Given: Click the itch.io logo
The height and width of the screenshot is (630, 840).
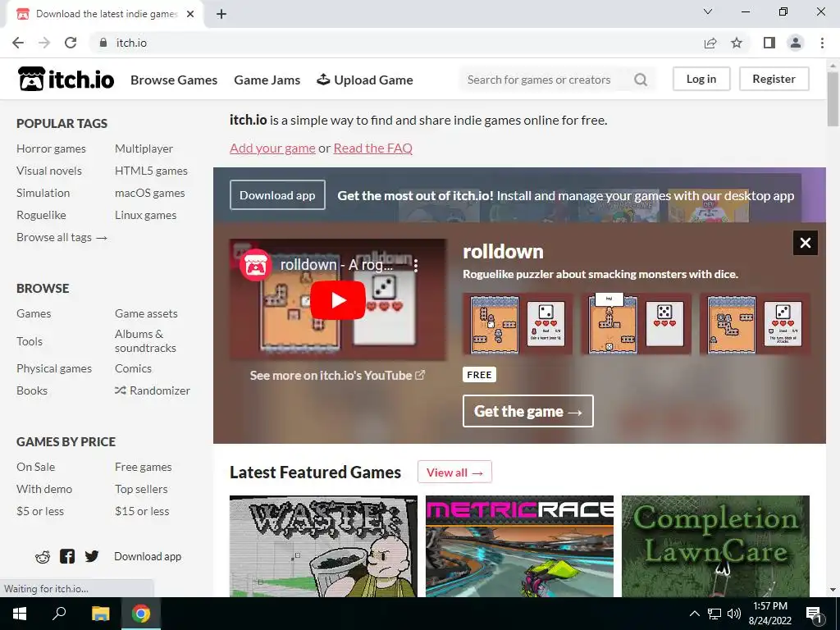Looking at the screenshot, I should pos(66,80).
